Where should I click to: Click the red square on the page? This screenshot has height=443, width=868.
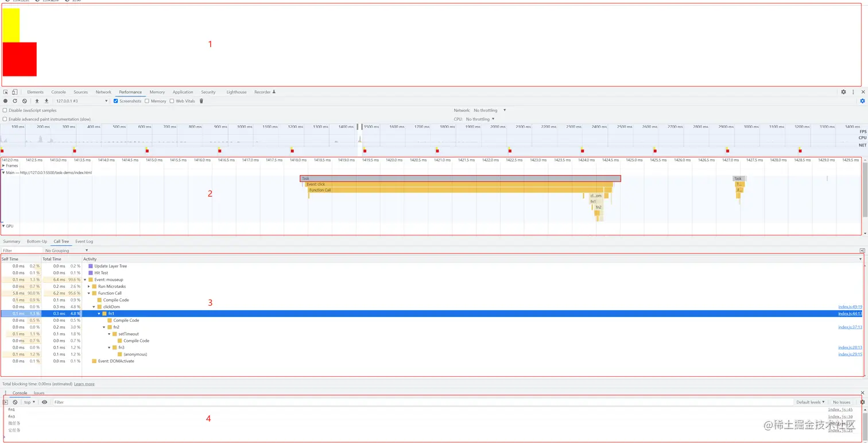point(20,59)
